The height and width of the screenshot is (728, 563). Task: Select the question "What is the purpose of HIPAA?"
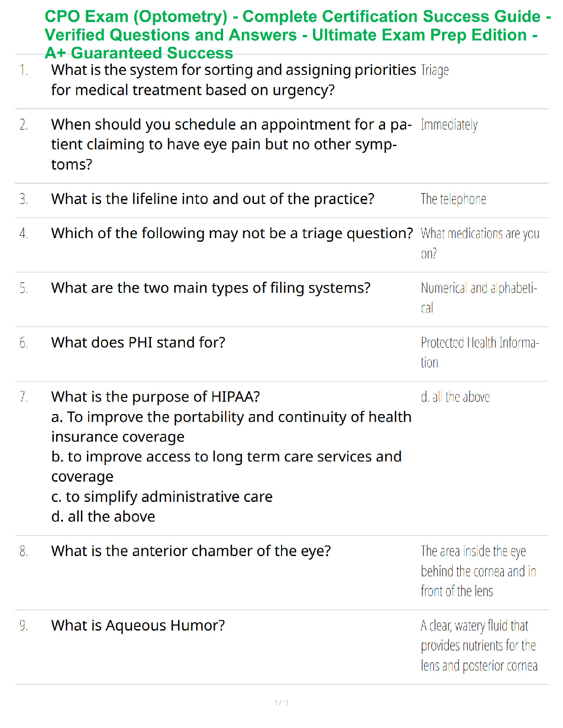(x=155, y=397)
